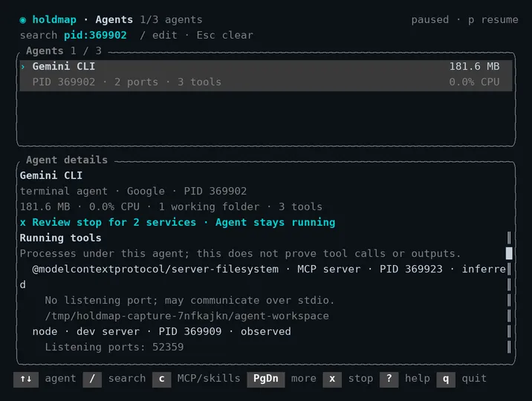The height and width of the screenshot is (401, 532).
Task: Click the pid:369902 search query
Action: point(95,35)
